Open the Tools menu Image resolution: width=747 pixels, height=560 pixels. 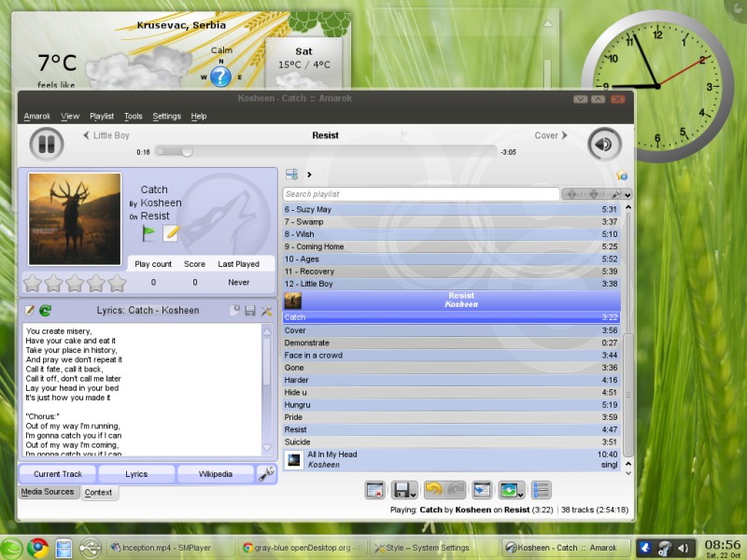133,116
